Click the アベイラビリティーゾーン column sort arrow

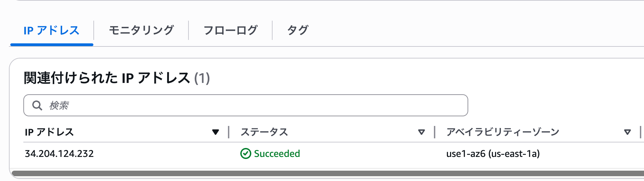pos(627,132)
